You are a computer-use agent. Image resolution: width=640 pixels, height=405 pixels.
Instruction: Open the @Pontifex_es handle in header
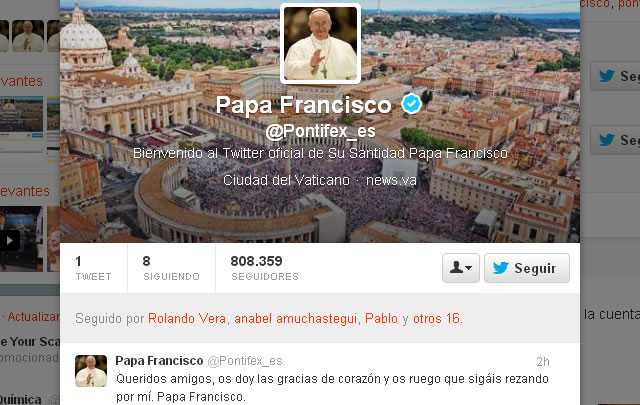coord(320,131)
